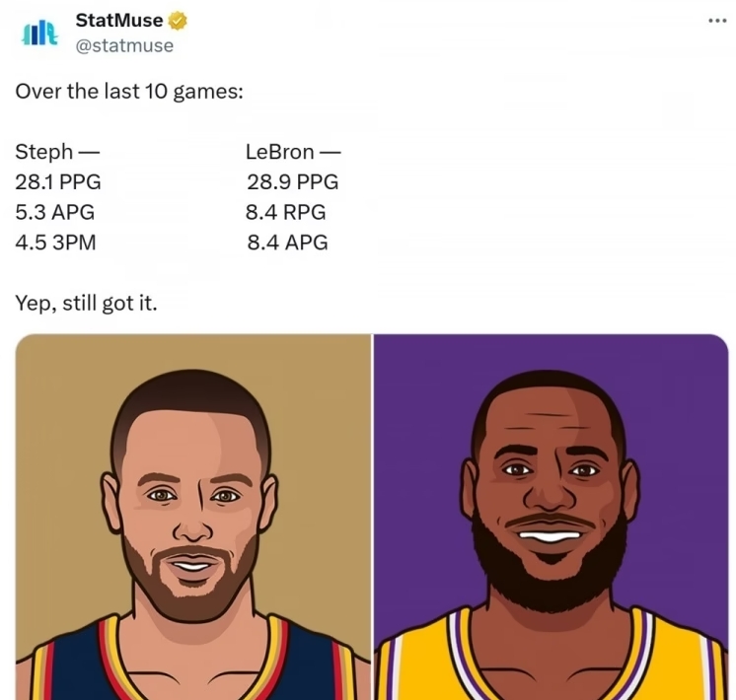Click the 8.4 RPG stat line

pyautogui.click(x=286, y=212)
